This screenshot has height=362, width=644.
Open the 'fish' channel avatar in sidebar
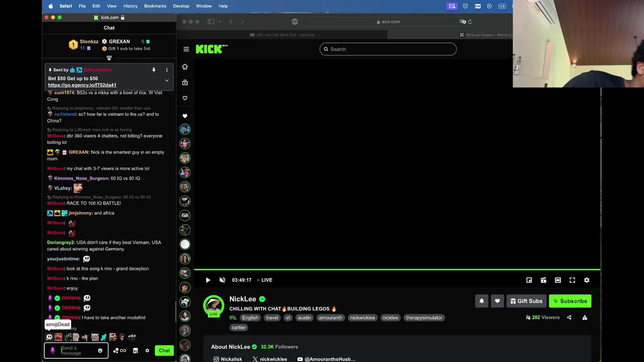tap(185, 215)
